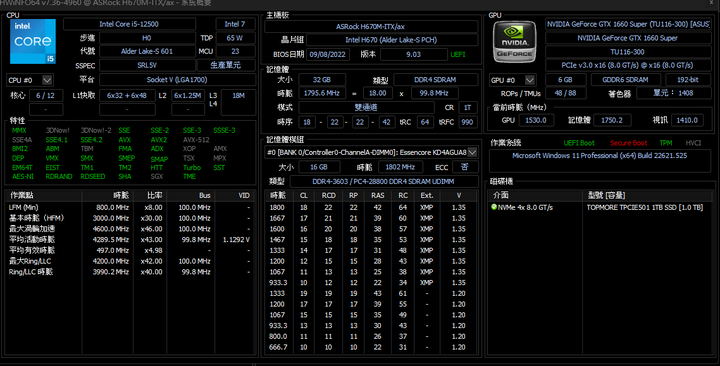720x366 pixels.
Task: Click the 32 GB memory size field
Action: pyautogui.click(x=321, y=79)
